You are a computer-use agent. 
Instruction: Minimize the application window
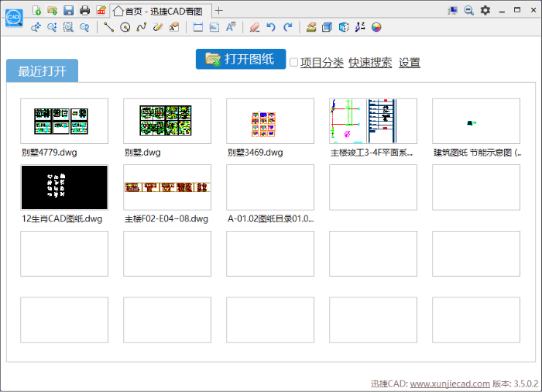(x=502, y=11)
